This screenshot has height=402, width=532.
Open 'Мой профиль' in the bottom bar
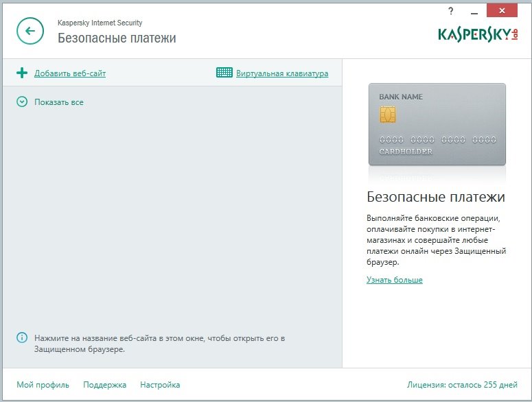[x=43, y=385]
